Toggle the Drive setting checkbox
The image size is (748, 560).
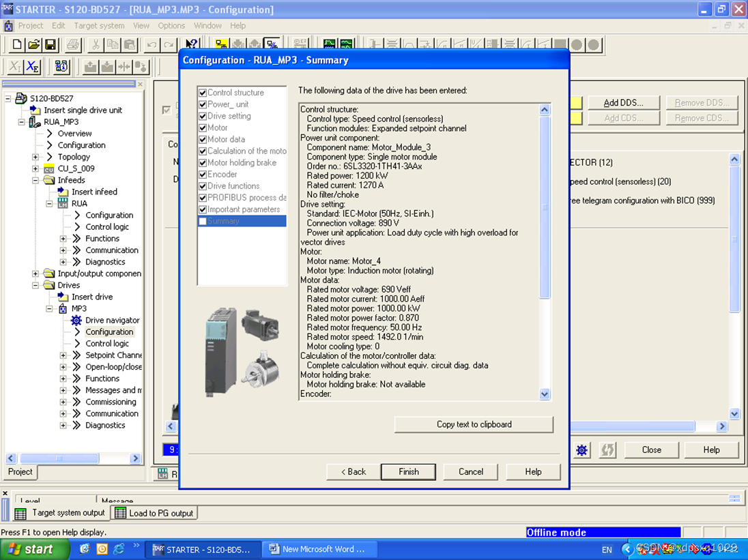pos(203,116)
